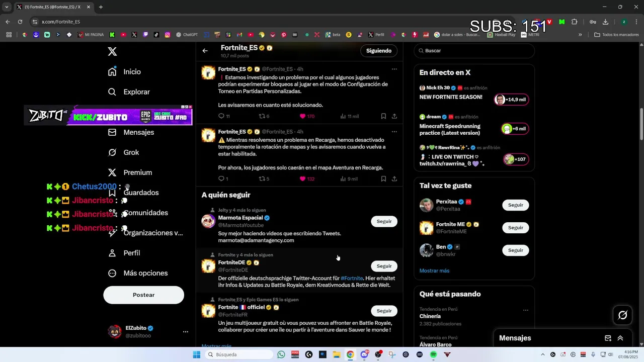Open Marmota Espacial profile avatar

[208, 221]
